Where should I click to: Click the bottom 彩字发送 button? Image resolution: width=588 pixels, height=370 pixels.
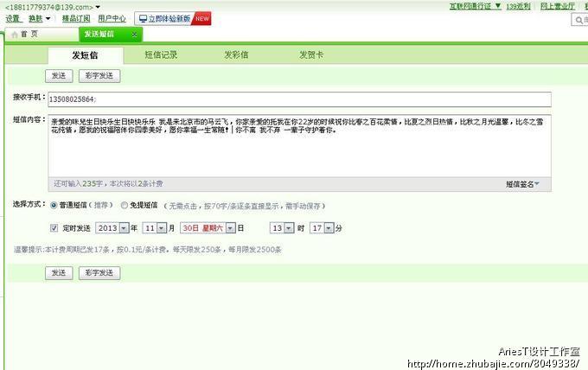[99, 273]
